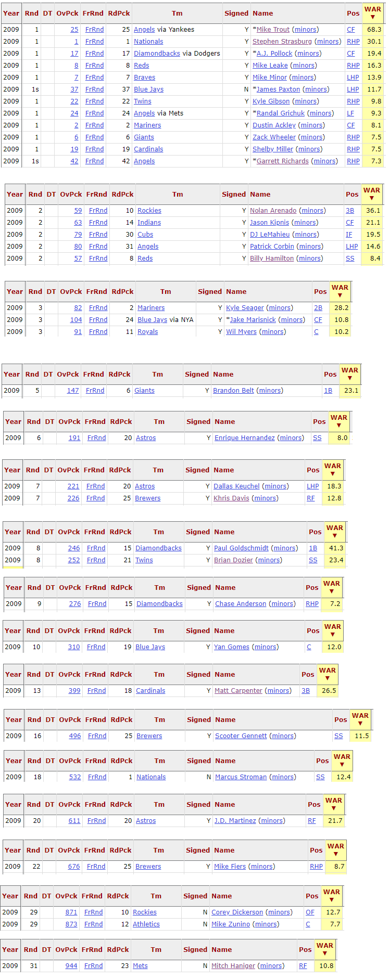Open Mitch Haniger's minors stats link
The image size is (389, 980).
tap(271, 966)
